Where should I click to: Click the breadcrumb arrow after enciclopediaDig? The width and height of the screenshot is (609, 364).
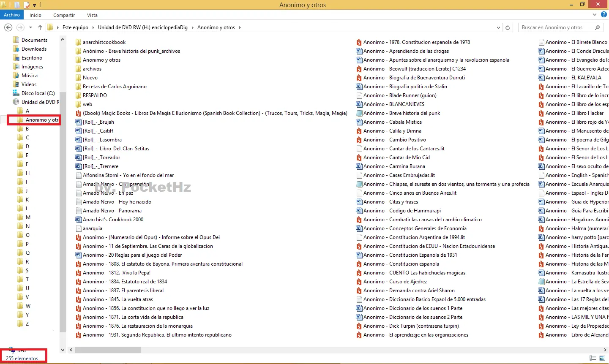(x=193, y=27)
